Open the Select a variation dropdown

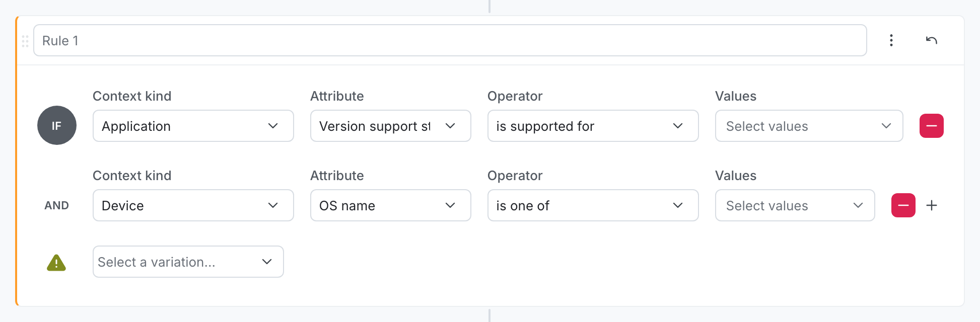tap(188, 262)
